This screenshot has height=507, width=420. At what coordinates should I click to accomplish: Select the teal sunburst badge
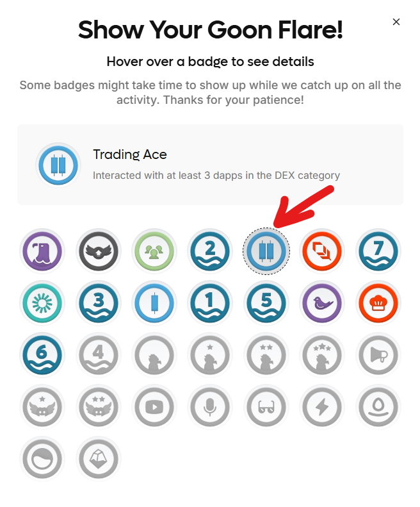pyautogui.click(x=42, y=303)
